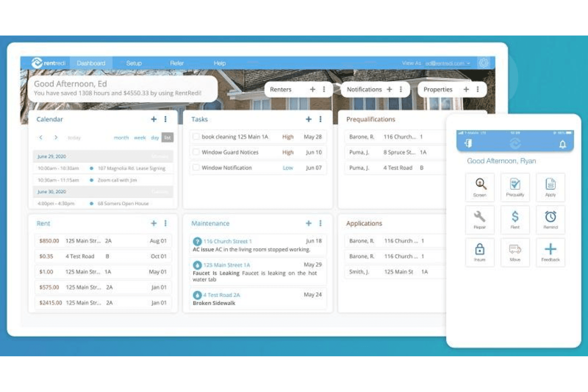The width and height of the screenshot is (588, 392).
Task: Add a calendar event with plus icon
Action: point(154,119)
